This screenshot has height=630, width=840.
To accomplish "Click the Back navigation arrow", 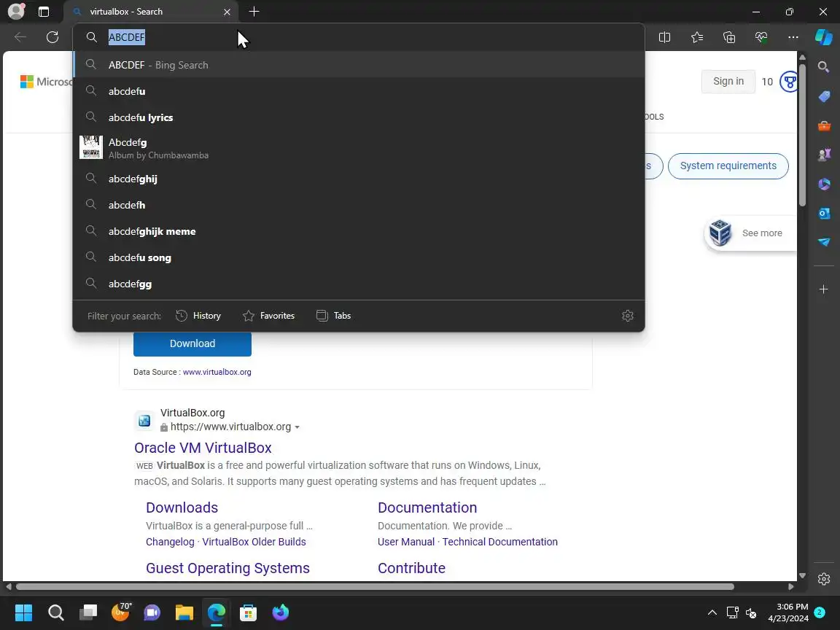I will point(20,37).
